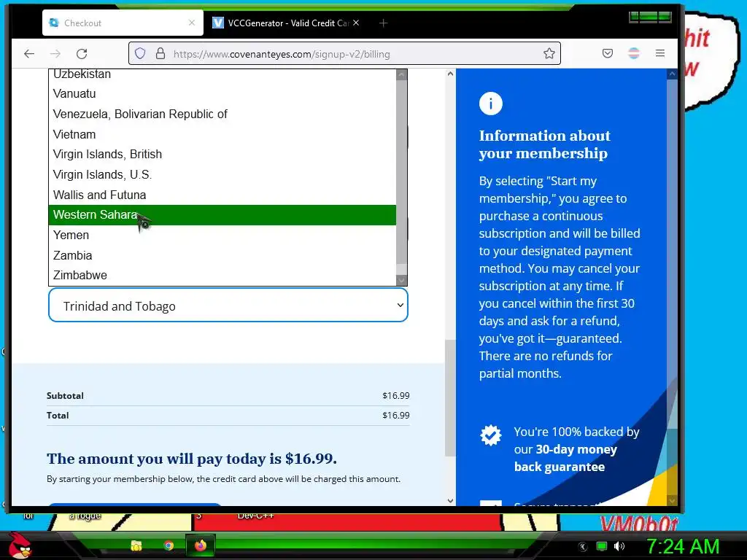Click the country list scrollbar up arrow
This screenshot has height=560, width=747.
(x=402, y=74)
